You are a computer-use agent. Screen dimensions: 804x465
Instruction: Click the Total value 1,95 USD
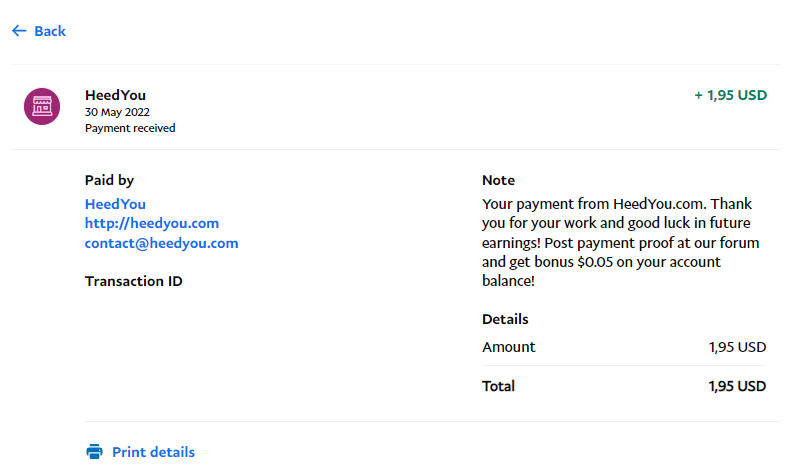(x=737, y=386)
